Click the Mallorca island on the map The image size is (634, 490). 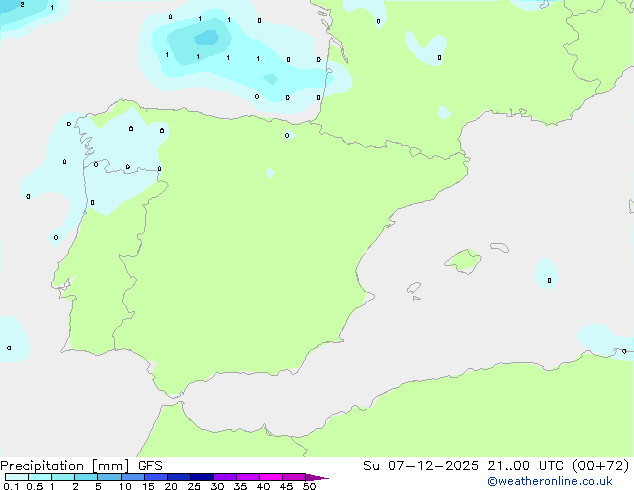(x=464, y=261)
